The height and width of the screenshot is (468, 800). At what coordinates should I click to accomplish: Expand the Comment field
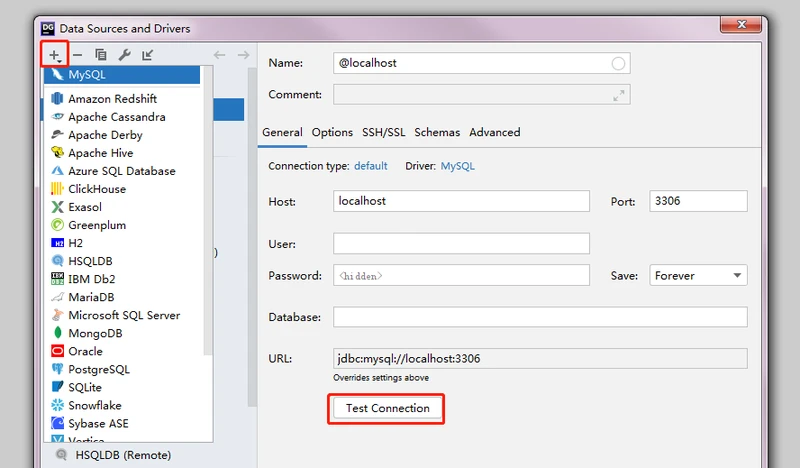pyautogui.click(x=619, y=95)
